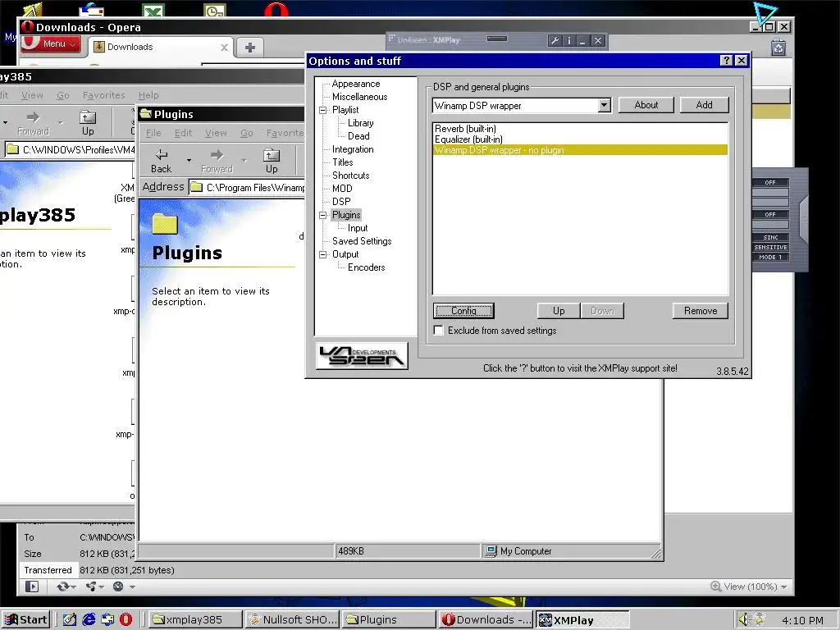Viewport: 840px width, 630px height.
Task: Click the Outlook Express quick launch icon
Action: coord(107,619)
